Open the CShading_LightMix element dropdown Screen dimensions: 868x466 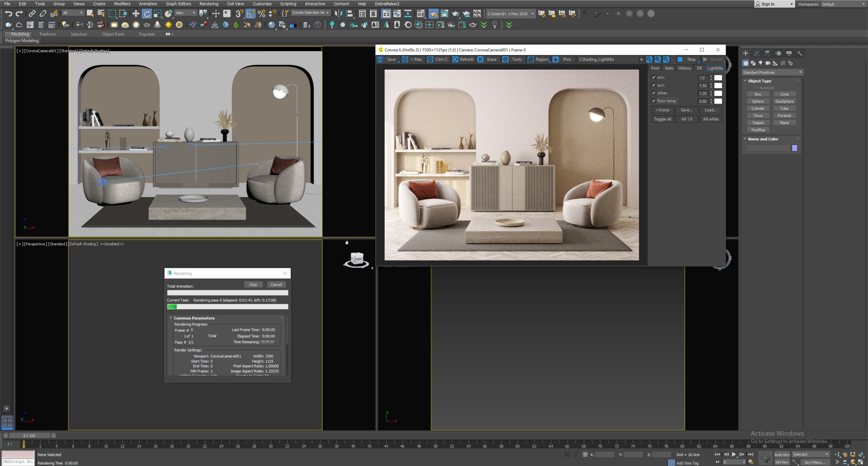(641, 59)
